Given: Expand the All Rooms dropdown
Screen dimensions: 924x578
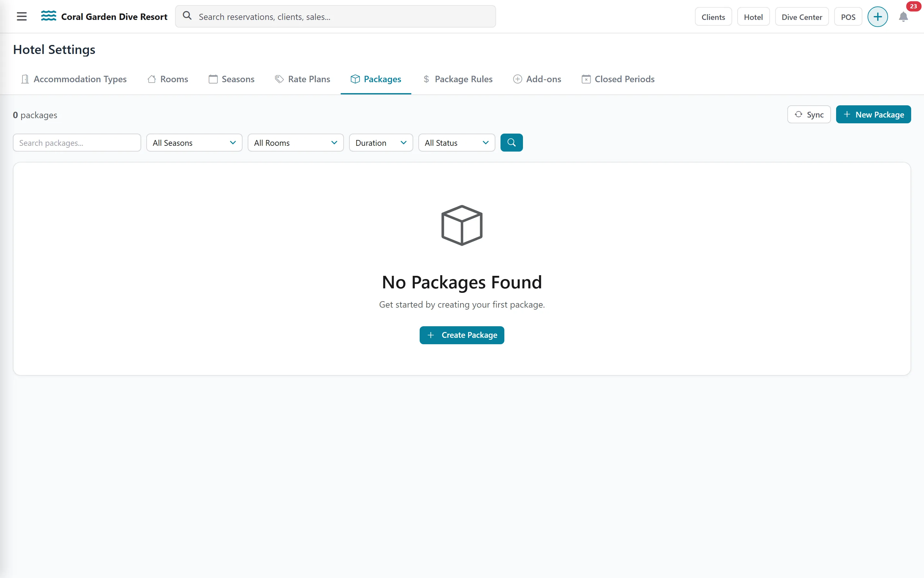Looking at the screenshot, I should (295, 143).
